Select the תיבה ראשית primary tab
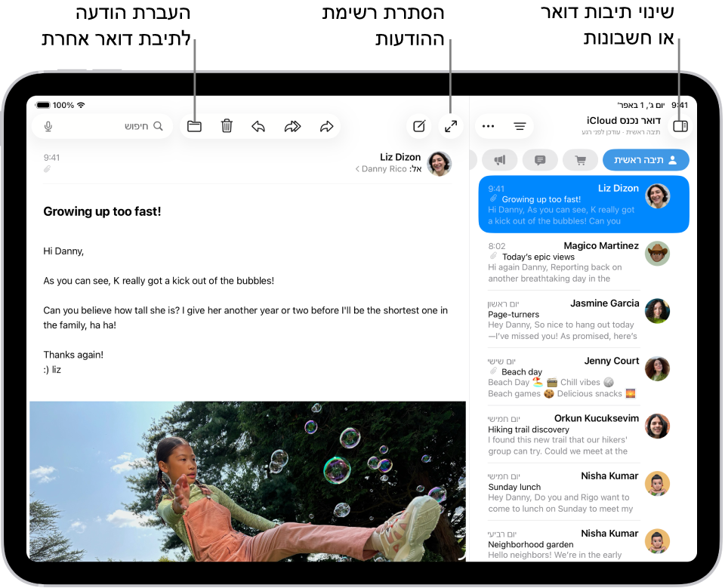The height and width of the screenshot is (588, 725). click(646, 160)
